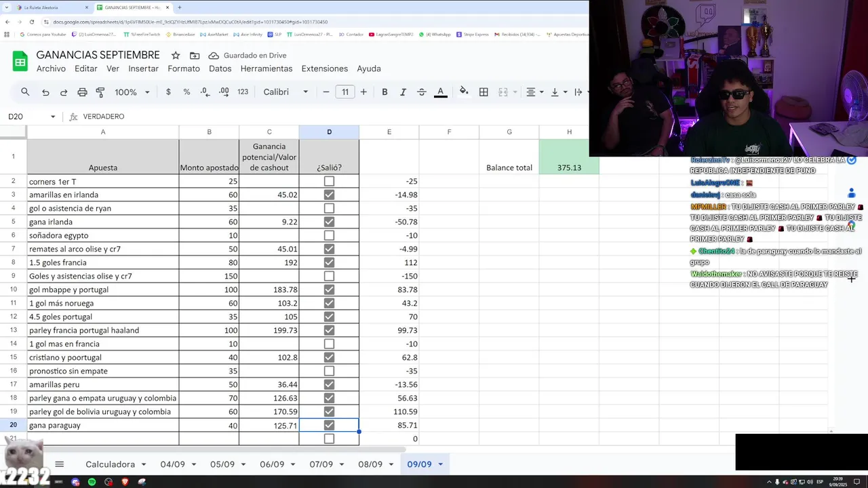The image size is (868, 488).
Task: Decrease decimal places icon
Action: (x=205, y=92)
